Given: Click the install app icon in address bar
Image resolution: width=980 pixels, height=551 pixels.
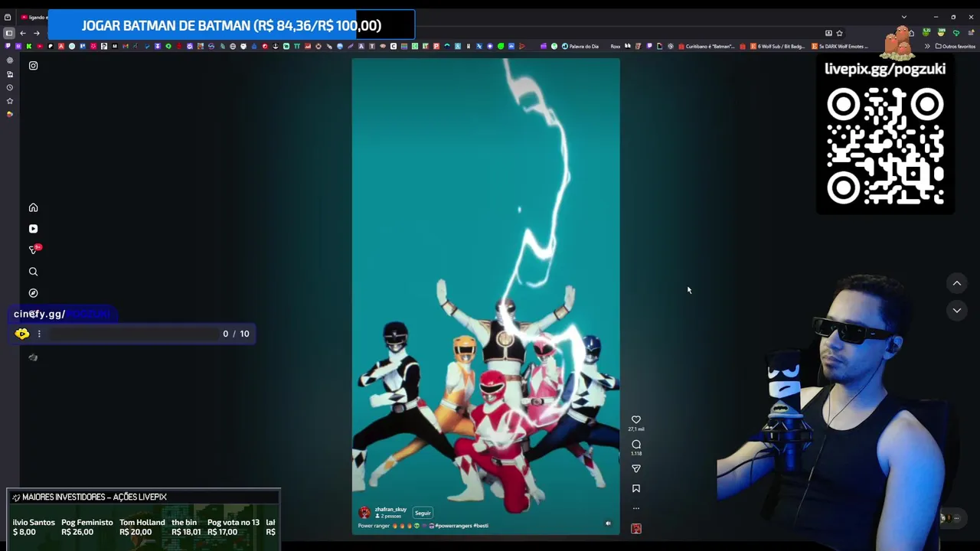Looking at the screenshot, I should coord(828,33).
